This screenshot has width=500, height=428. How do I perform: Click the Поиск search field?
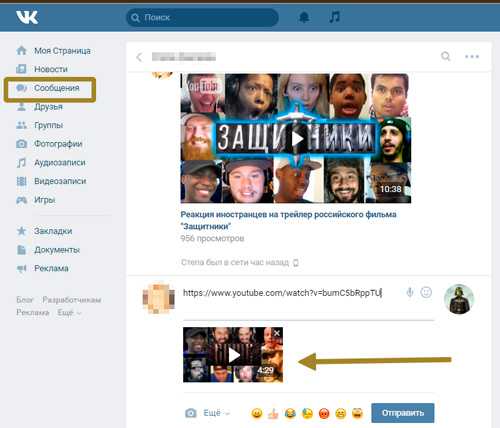pos(202,17)
